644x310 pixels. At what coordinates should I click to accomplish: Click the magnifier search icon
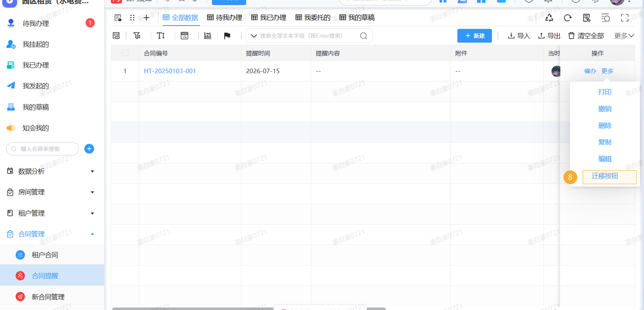[363, 36]
